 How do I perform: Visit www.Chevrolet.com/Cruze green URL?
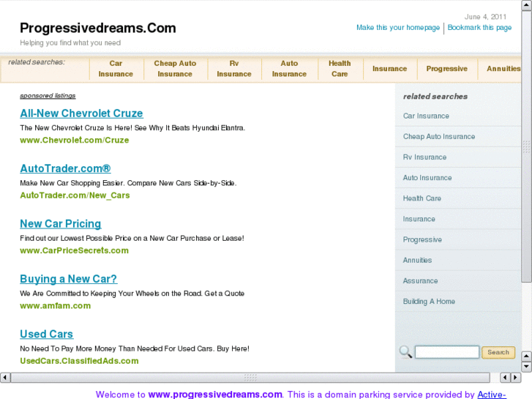click(75, 140)
